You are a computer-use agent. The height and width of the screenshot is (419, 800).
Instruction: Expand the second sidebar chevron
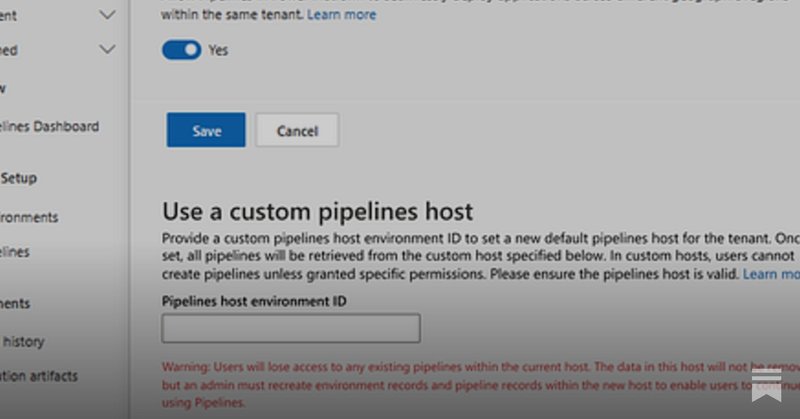(x=107, y=50)
